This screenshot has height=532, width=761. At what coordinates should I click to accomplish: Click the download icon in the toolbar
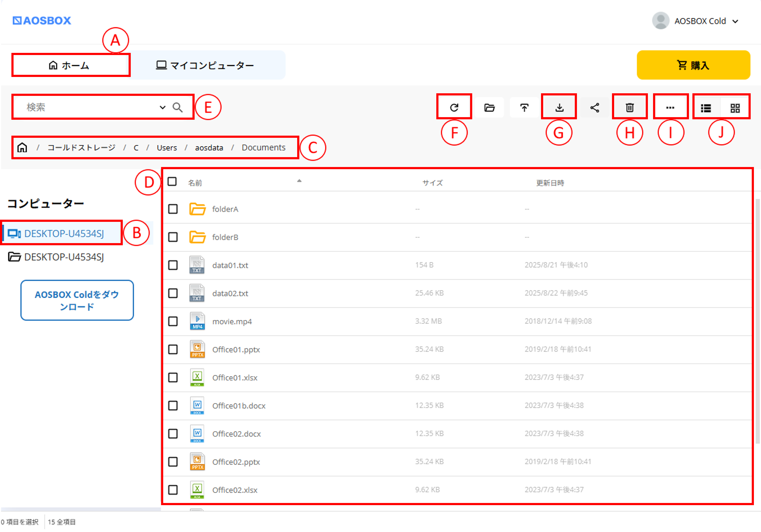[x=559, y=107]
